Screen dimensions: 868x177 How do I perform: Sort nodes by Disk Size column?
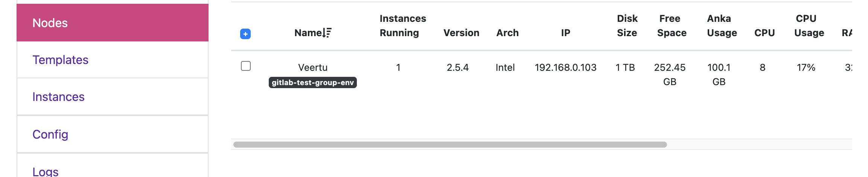click(x=627, y=26)
